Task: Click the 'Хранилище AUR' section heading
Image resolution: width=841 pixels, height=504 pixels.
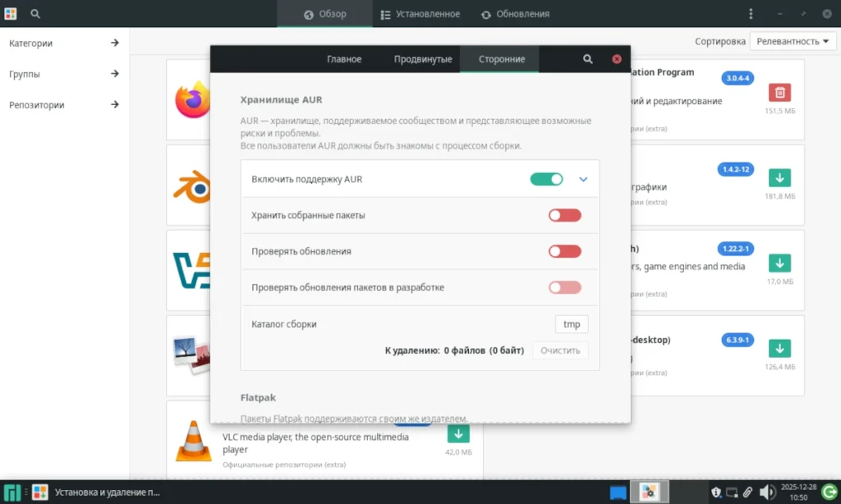Action: coord(281,99)
